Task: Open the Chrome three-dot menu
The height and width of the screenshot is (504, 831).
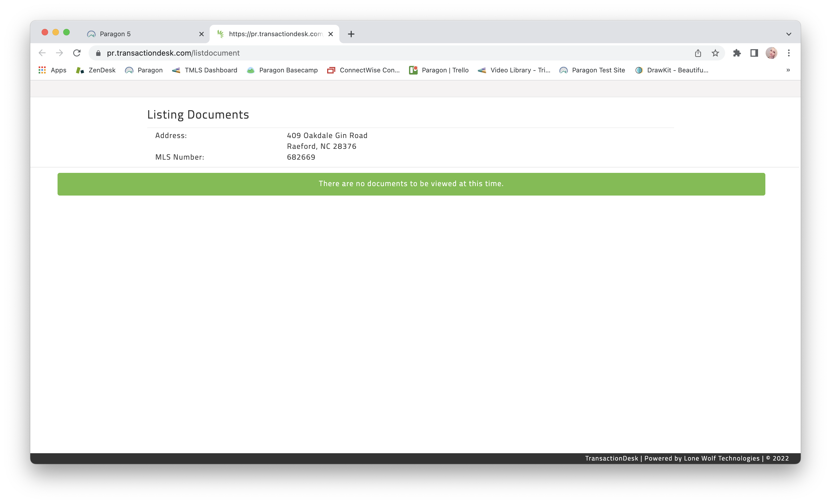Action: click(789, 53)
